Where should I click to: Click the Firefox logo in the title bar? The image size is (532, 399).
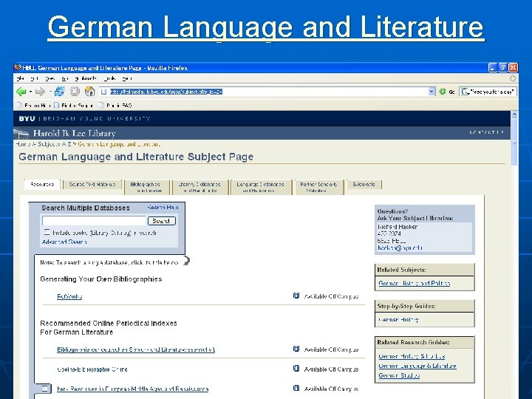[x=18, y=67]
